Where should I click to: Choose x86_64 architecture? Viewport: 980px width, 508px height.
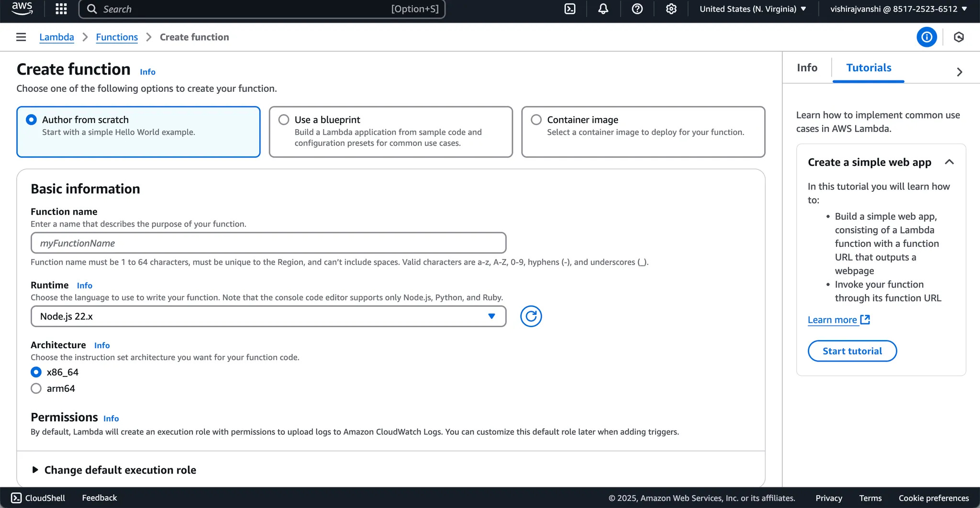click(x=36, y=372)
